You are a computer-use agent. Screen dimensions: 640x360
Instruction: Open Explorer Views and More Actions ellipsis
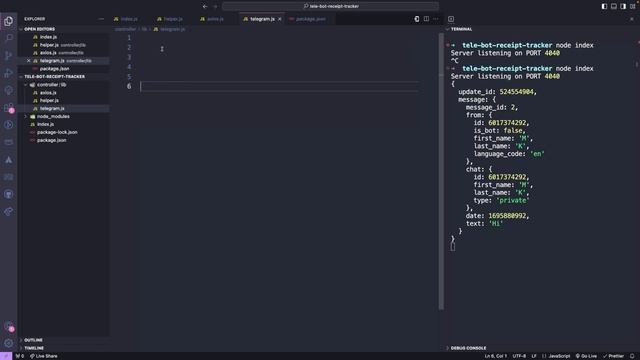101,19
